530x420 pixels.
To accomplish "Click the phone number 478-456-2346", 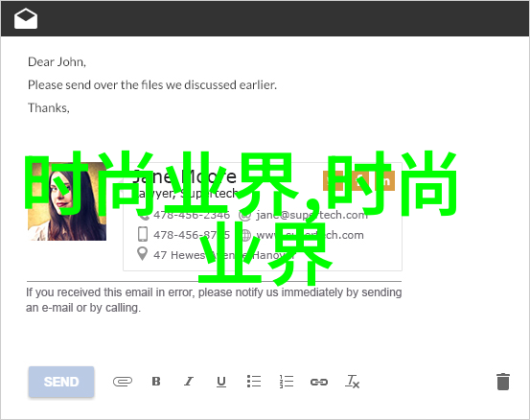I will click(x=192, y=215).
